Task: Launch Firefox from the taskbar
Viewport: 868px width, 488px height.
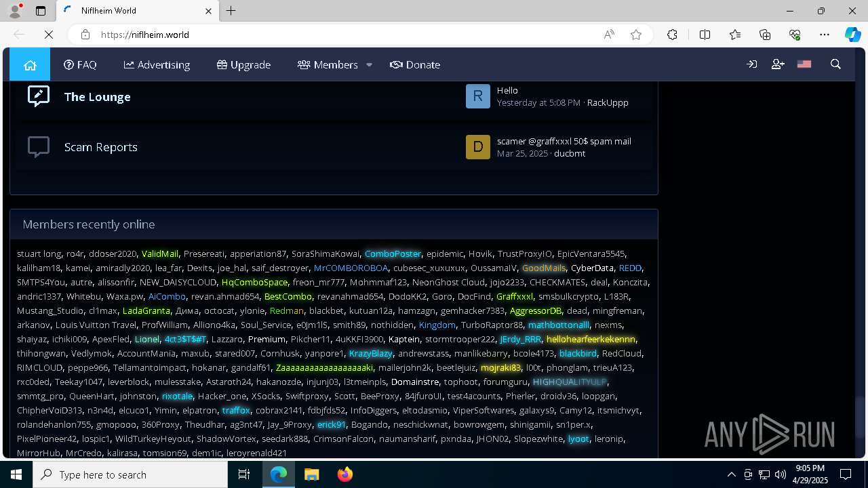Action: (x=344, y=474)
